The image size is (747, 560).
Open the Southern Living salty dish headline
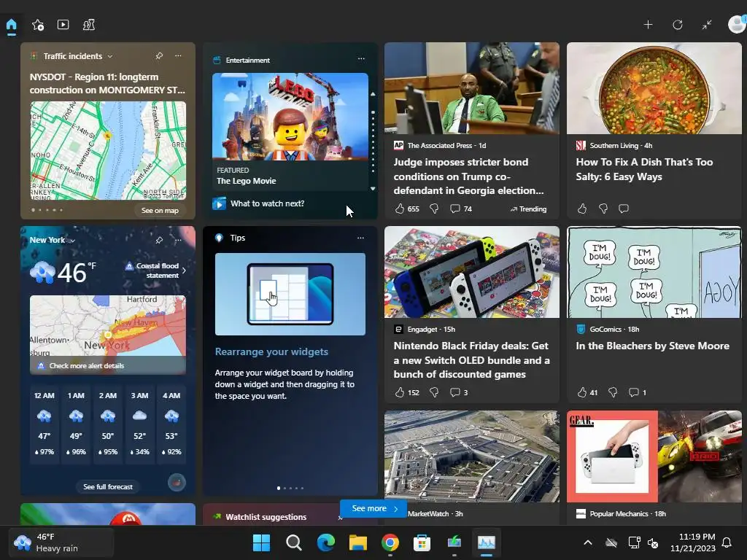644,169
